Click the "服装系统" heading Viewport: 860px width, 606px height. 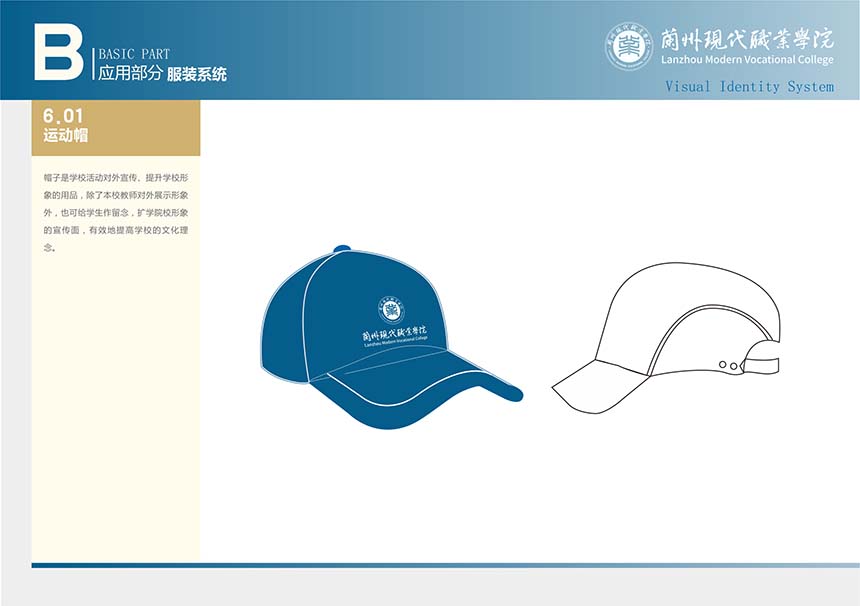197,74
